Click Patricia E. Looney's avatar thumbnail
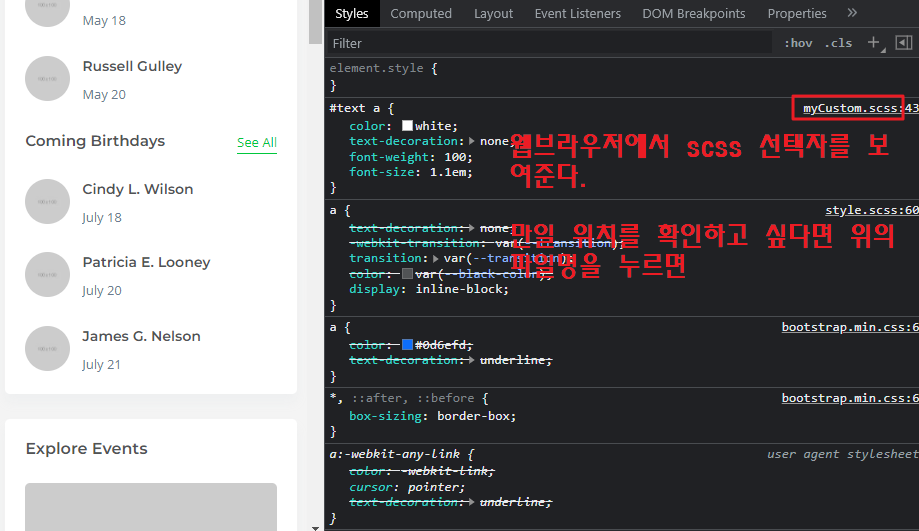919x531 pixels. pyautogui.click(x=47, y=275)
